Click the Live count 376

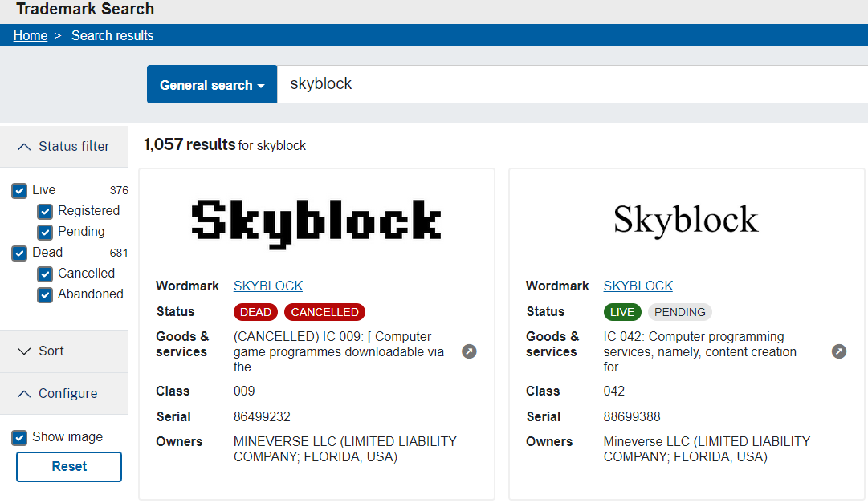click(x=119, y=190)
